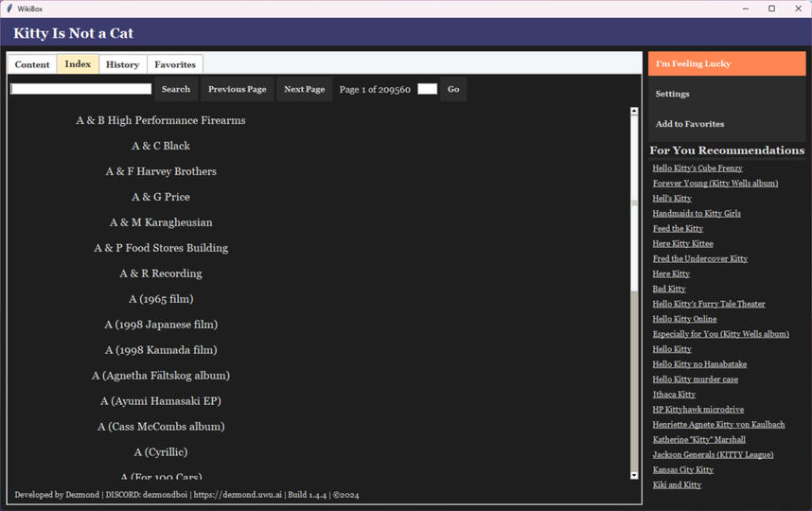Image resolution: width=812 pixels, height=511 pixels.
Task: Click into the index search text field
Action: tap(80, 90)
